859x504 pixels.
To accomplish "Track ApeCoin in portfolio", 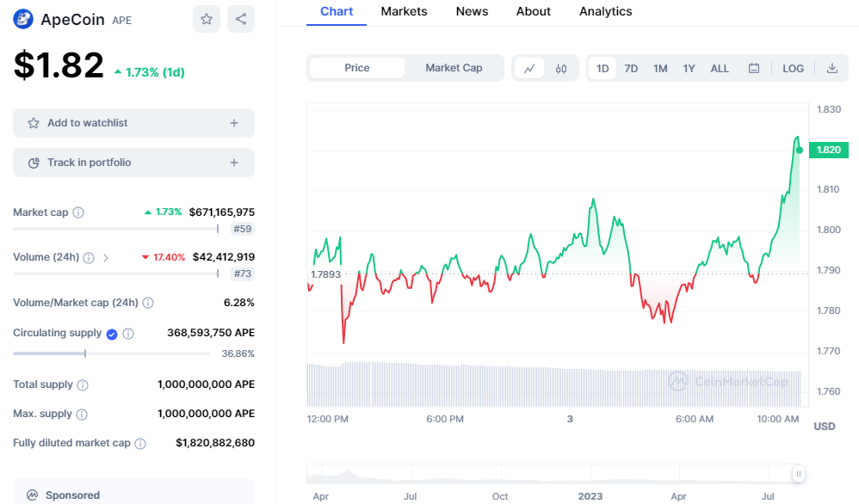I will click(133, 163).
